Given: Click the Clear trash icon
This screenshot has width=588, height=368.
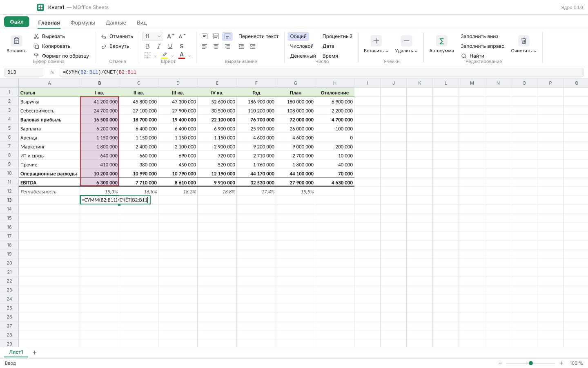Looking at the screenshot, I should pyautogui.click(x=523, y=41).
